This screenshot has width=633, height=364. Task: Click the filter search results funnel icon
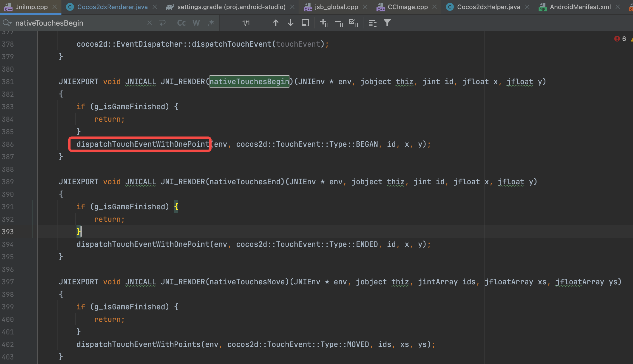pyautogui.click(x=387, y=23)
